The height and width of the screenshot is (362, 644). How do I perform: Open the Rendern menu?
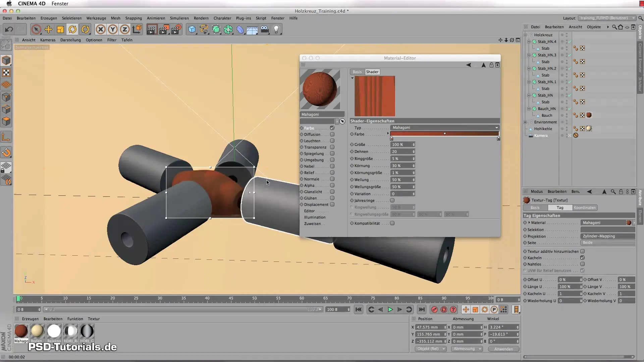click(x=201, y=18)
